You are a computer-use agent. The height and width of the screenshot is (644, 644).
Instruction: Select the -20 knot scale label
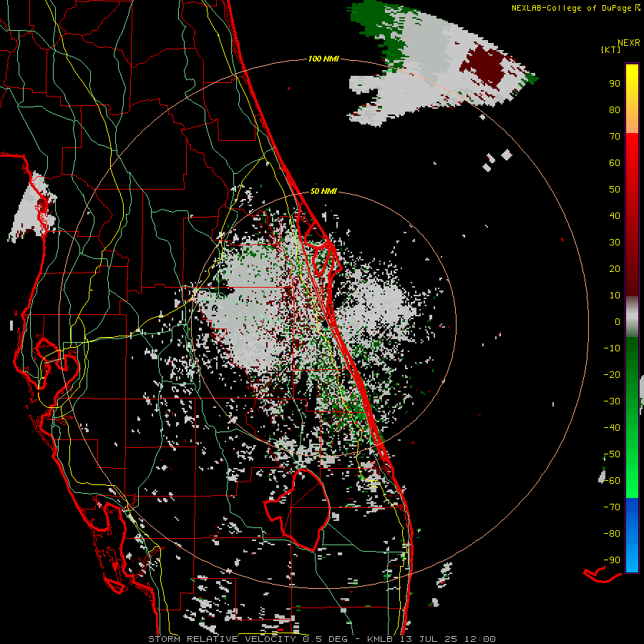(x=612, y=374)
